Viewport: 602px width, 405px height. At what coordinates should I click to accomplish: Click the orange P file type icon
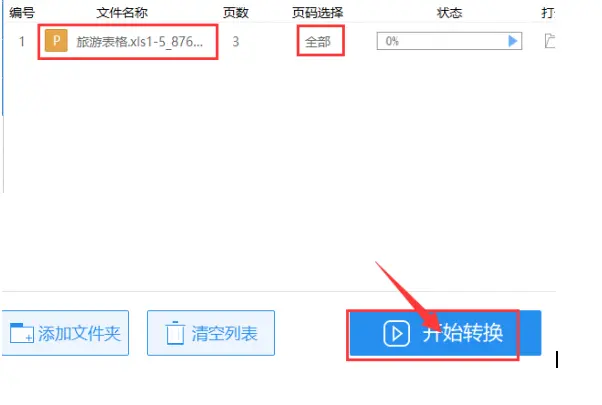56,41
